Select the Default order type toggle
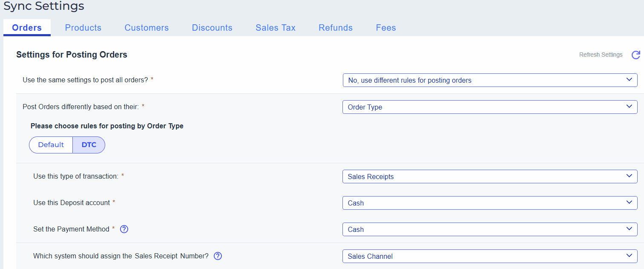Image resolution: width=644 pixels, height=269 pixels. 51,145
